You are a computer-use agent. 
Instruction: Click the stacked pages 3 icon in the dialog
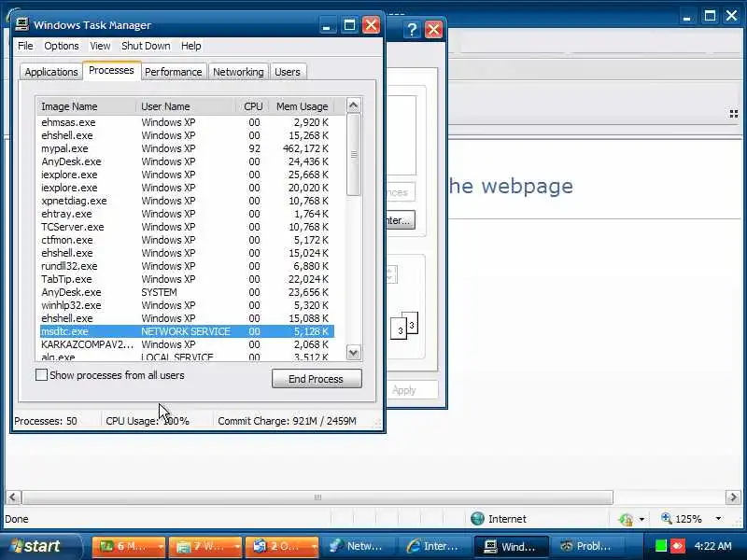click(x=404, y=325)
